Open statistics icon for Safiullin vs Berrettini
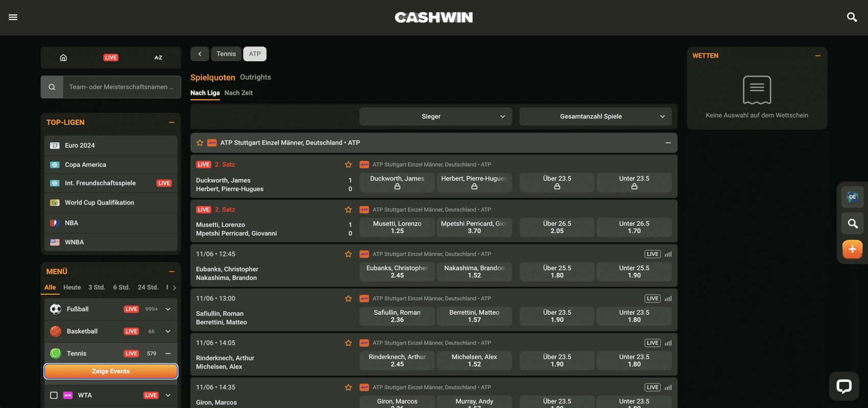The width and height of the screenshot is (868, 408). tap(668, 298)
